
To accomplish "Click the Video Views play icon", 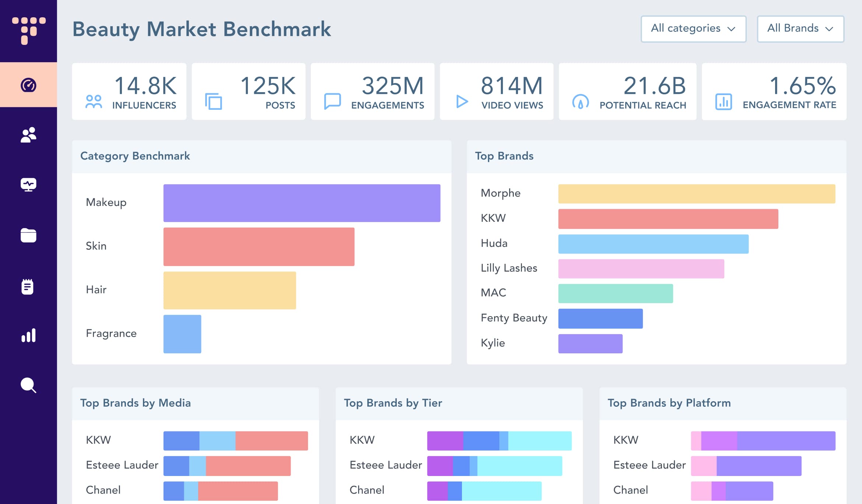I will point(462,101).
